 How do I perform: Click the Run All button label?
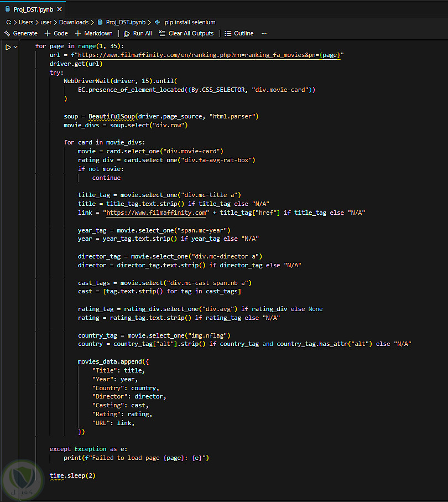[x=142, y=33]
